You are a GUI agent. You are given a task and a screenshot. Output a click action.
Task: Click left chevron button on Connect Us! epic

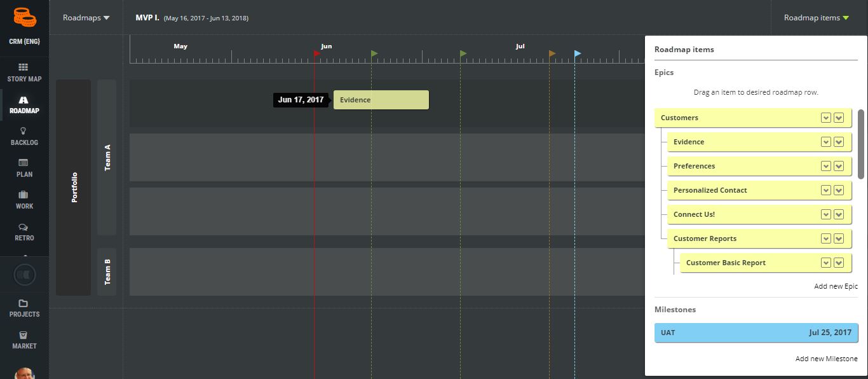[x=826, y=214]
